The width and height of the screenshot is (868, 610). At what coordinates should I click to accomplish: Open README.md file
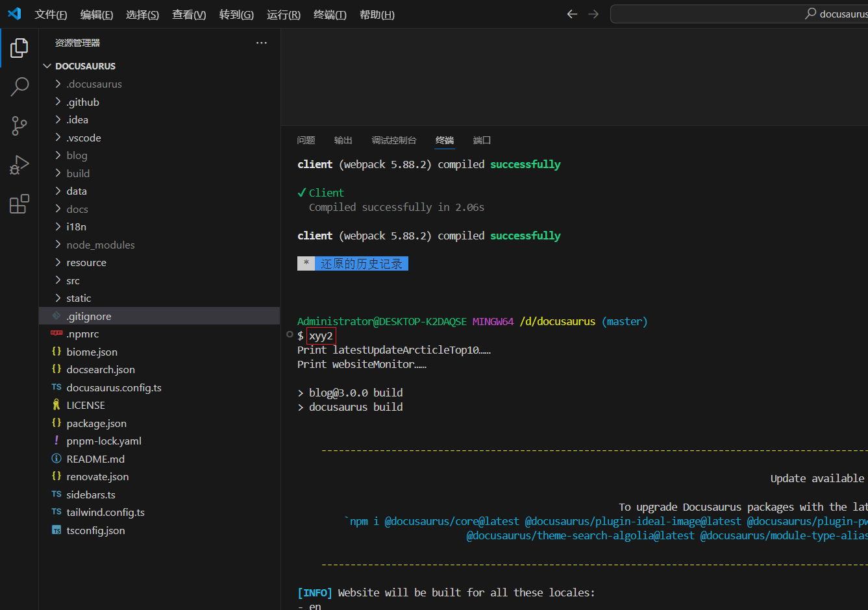(x=159, y=459)
